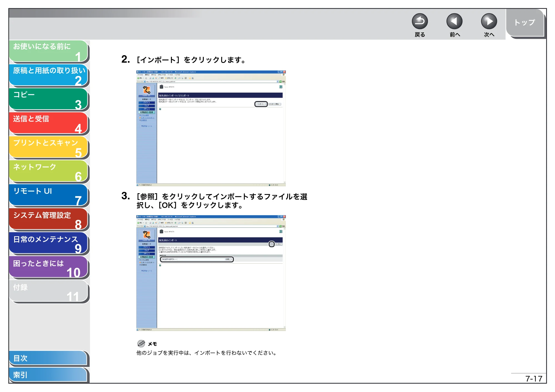Open the トップ tab
This screenshot has width=555, height=392.
(525, 22)
